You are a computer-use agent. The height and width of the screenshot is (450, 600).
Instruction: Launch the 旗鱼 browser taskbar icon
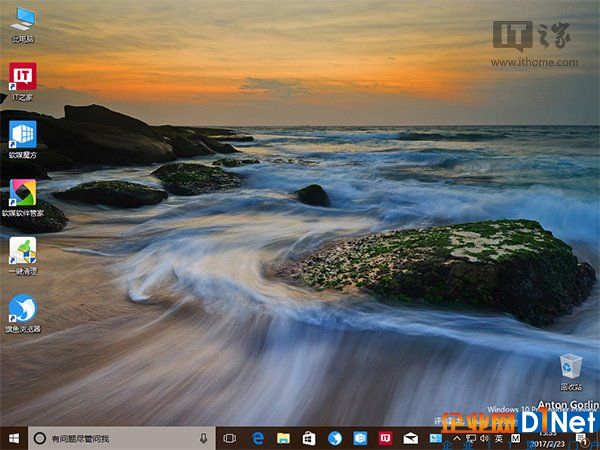pos(335,439)
